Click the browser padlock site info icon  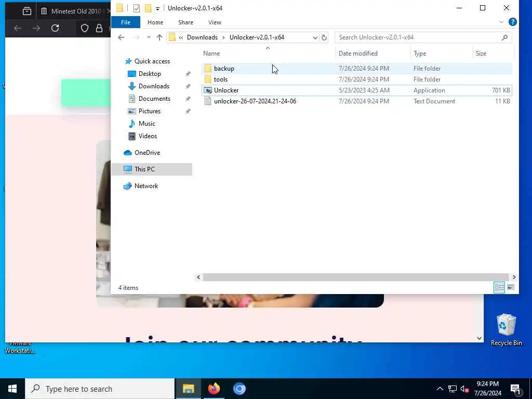99,28
